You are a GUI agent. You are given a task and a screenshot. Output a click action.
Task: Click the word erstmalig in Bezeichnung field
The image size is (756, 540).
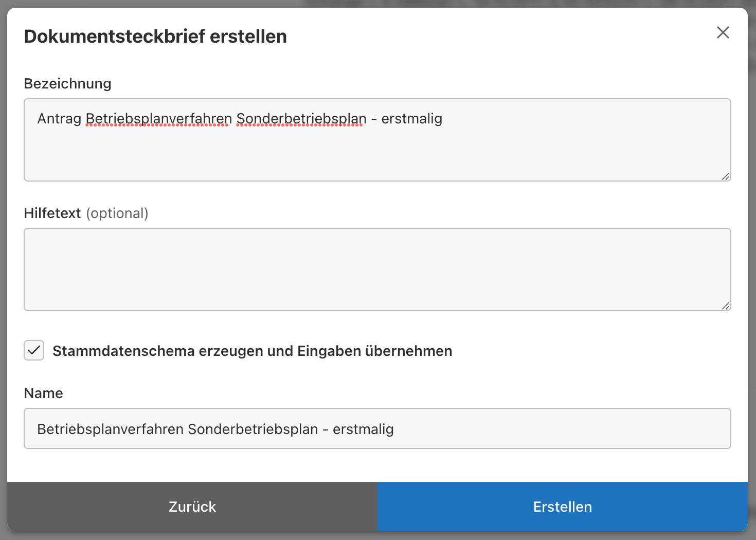coord(411,119)
